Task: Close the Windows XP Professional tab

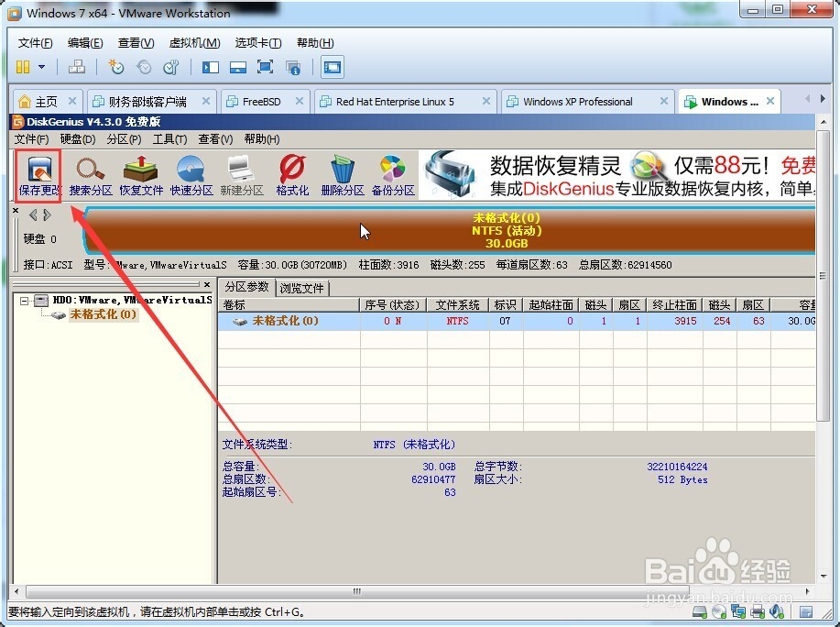Action: tap(664, 101)
